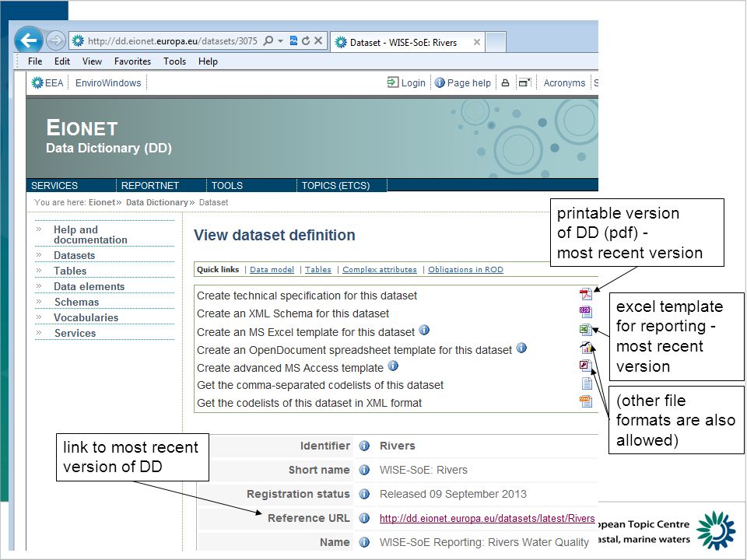Click the MS Excel template icon
The height and width of the screenshot is (560, 747).
pos(585,330)
